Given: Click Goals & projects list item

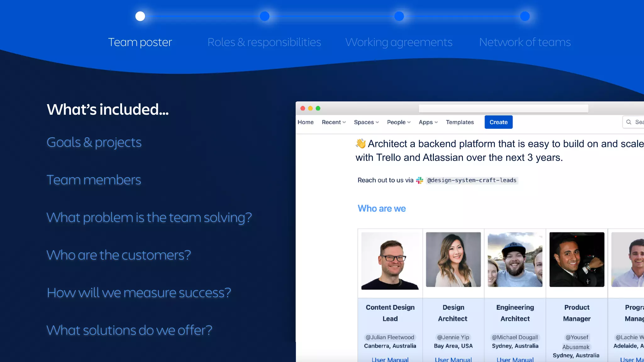Looking at the screenshot, I should (x=94, y=143).
